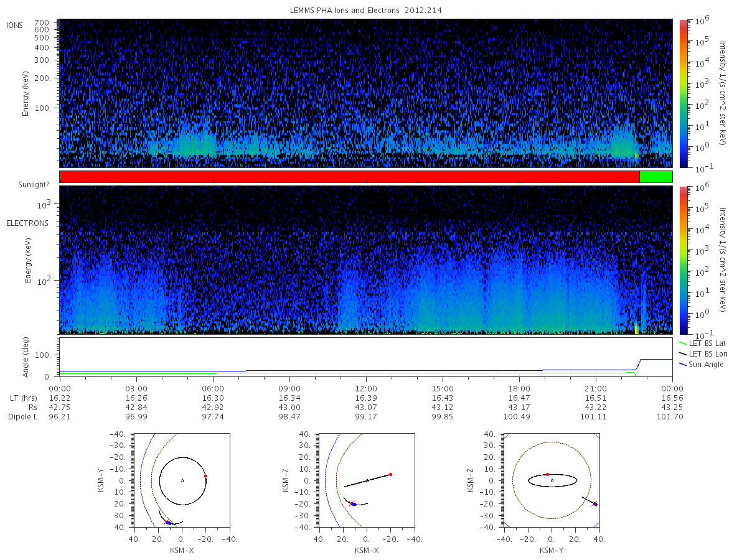Click the ELECTRONS label

pos(27,223)
